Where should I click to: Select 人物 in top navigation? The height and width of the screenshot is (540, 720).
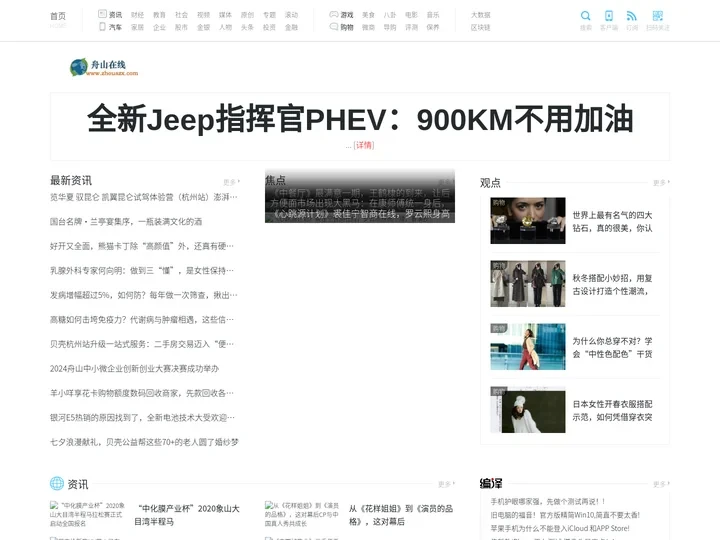pos(225,27)
